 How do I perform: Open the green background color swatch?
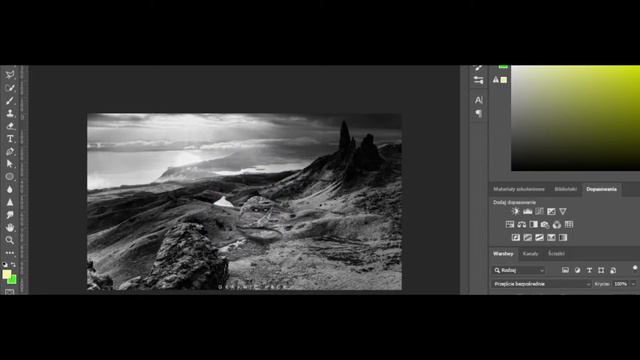click(13, 281)
